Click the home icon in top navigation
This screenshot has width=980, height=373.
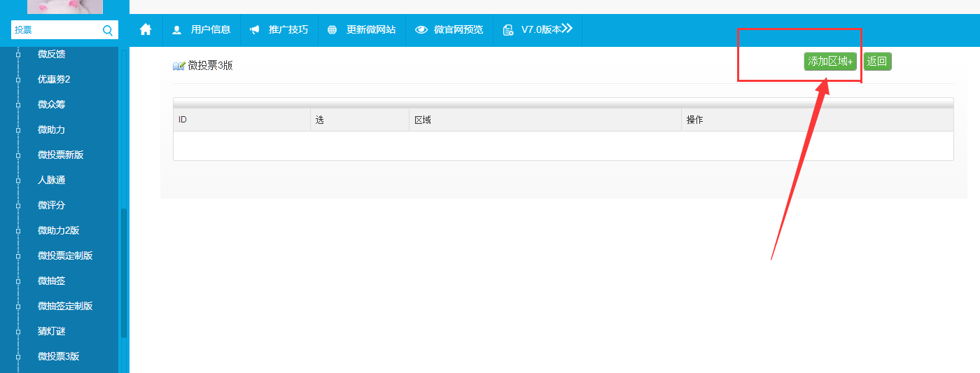tap(146, 29)
